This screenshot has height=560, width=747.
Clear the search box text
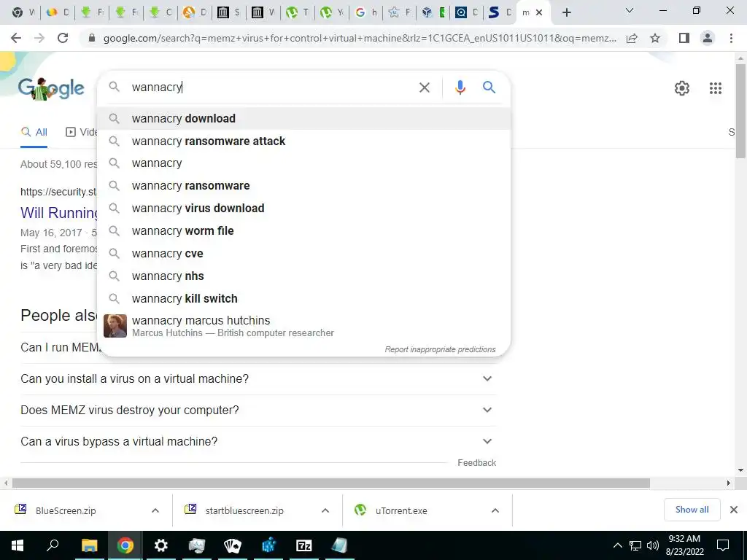pyautogui.click(x=424, y=87)
